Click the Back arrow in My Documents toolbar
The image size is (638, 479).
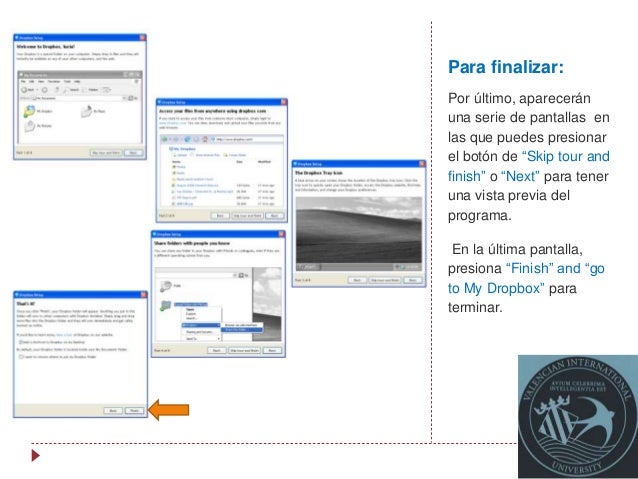point(28,90)
